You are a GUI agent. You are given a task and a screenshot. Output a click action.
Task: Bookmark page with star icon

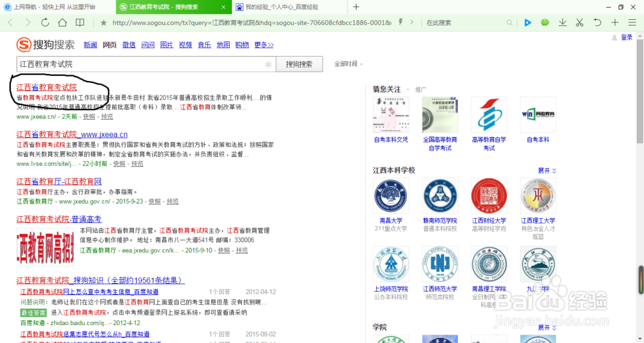104,23
